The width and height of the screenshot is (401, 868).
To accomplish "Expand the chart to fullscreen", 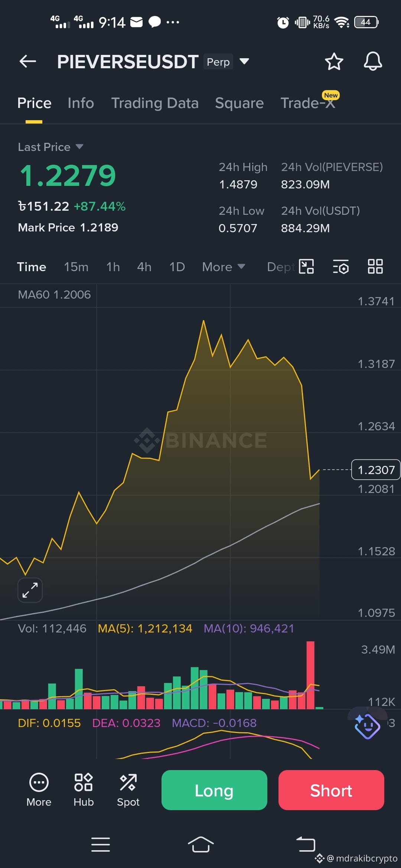I will [x=30, y=590].
